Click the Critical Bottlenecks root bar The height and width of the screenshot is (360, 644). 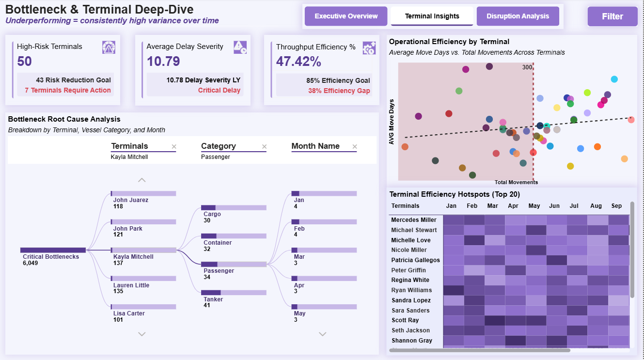pyautogui.click(x=53, y=250)
